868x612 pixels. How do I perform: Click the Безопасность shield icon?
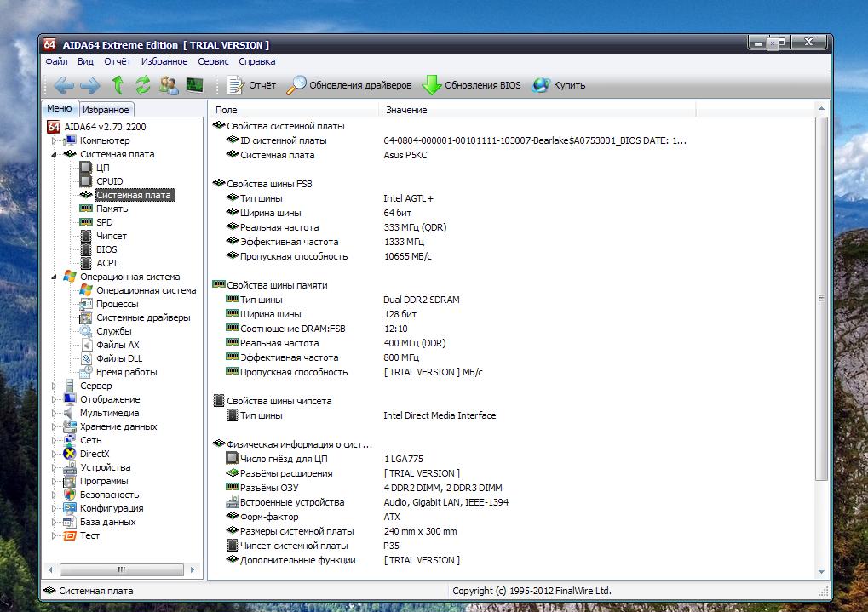pyautogui.click(x=70, y=495)
